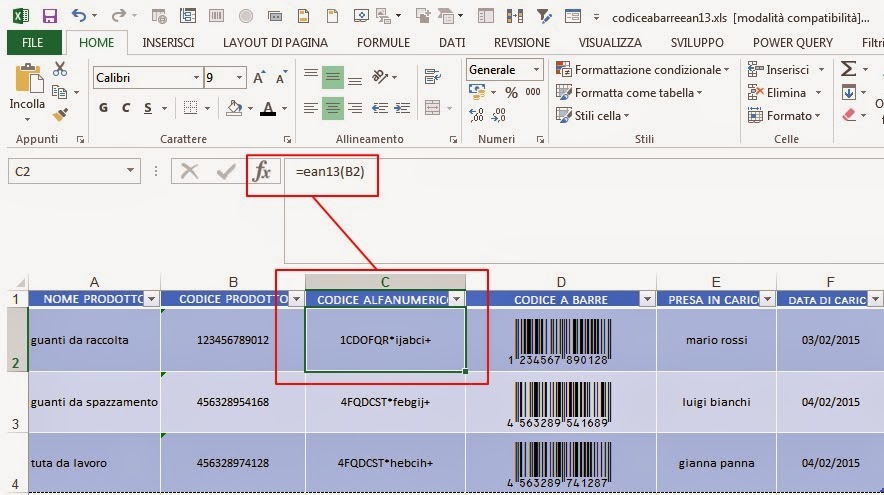Click the text orientation icon

(380, 76)
